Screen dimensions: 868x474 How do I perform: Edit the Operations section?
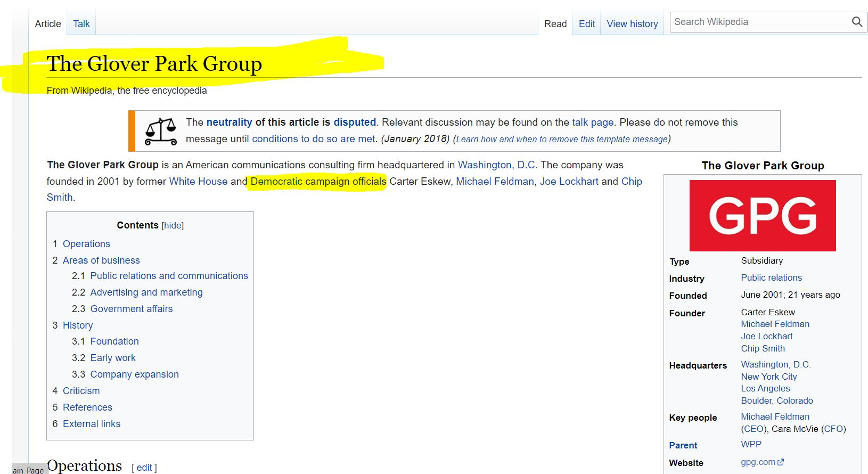(144, 468)
